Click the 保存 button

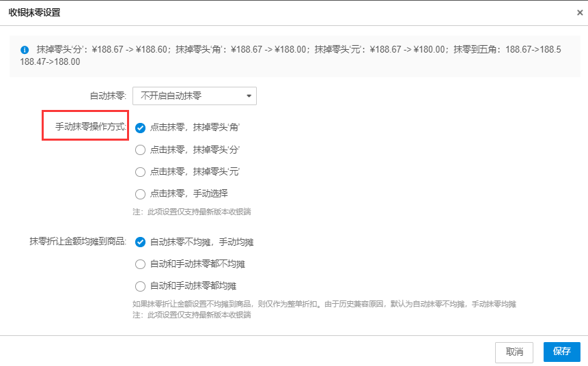click(x=562, y=352)
